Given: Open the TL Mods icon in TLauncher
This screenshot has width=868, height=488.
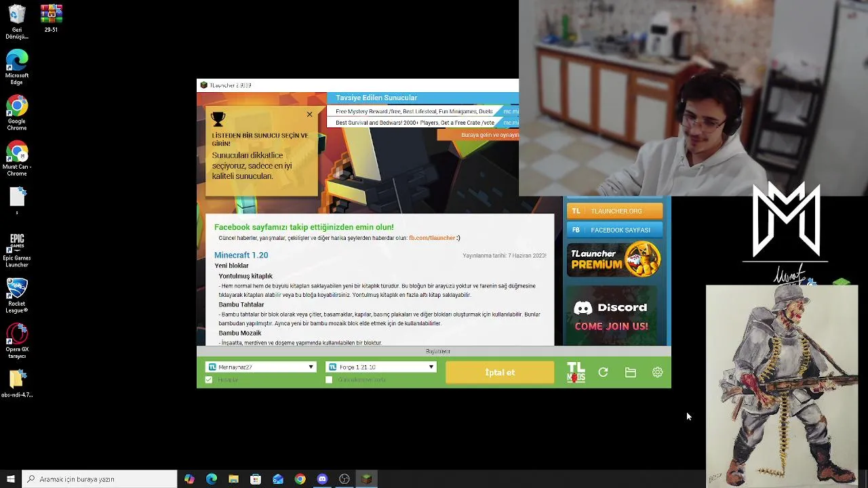Looking at the screenshot, I should (x=576, y=373).
